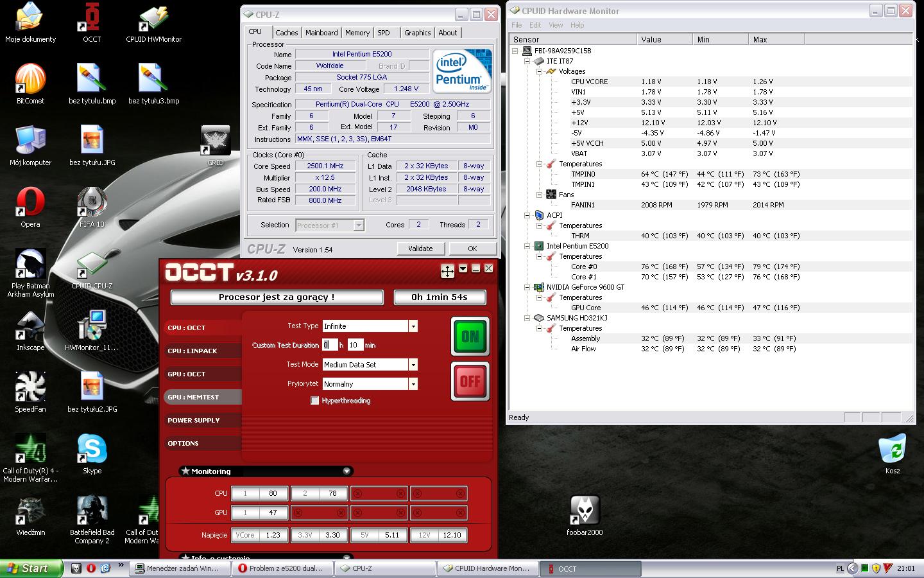Click the Windows Start button

tap(31, 568)
